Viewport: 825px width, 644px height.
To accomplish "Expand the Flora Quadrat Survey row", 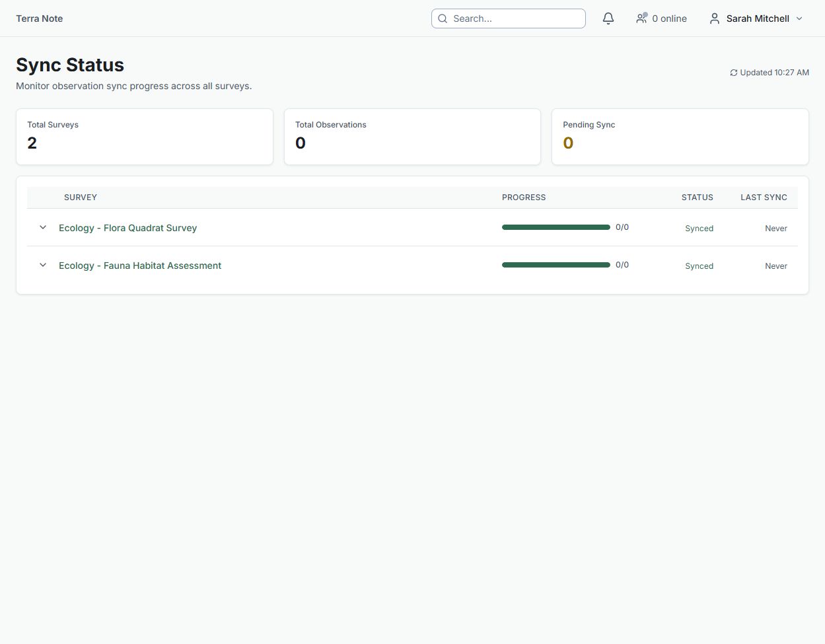I will [43, 228].
